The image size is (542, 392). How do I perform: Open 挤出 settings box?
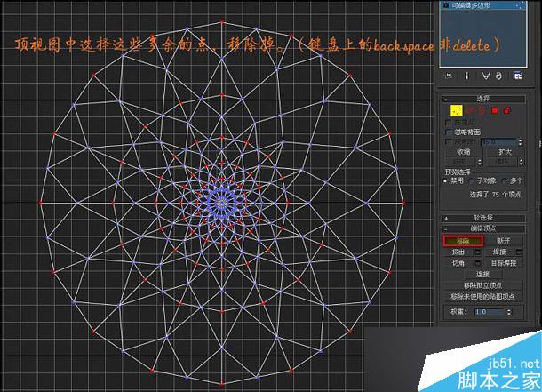pyautogui.click(x=478, y=252)
